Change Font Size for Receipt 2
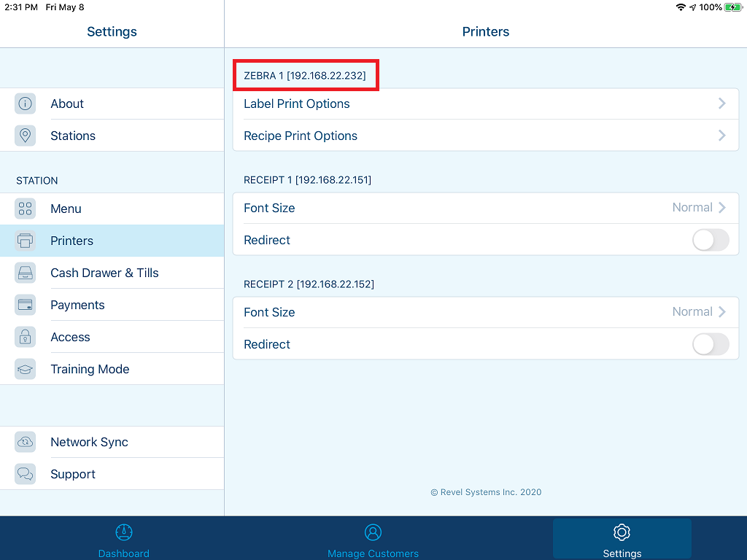Viewport: 747px width, 560px height. tap(485, 312)
